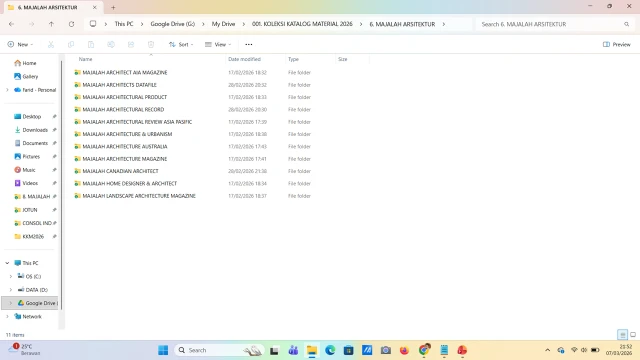Viewport: 640px width, 360px height.
Task: Expand chevron after 6. MAJALAH ARSITEKTUR breadcrumb
Action: (444, 24)
